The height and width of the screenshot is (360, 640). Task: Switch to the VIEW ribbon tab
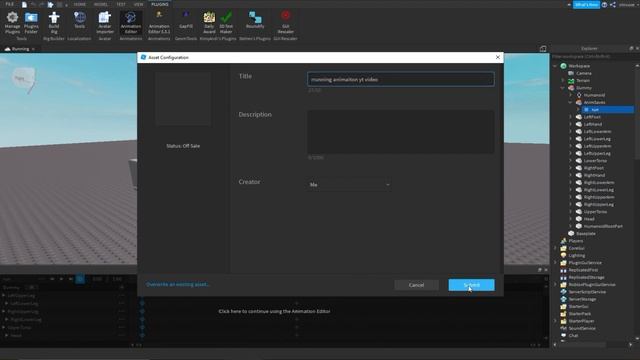point(138,4)
